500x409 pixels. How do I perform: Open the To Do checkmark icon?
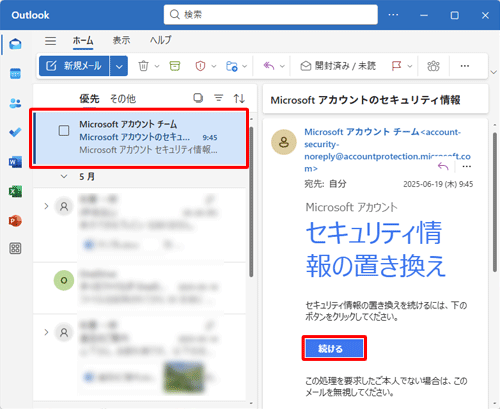[15, 132]
